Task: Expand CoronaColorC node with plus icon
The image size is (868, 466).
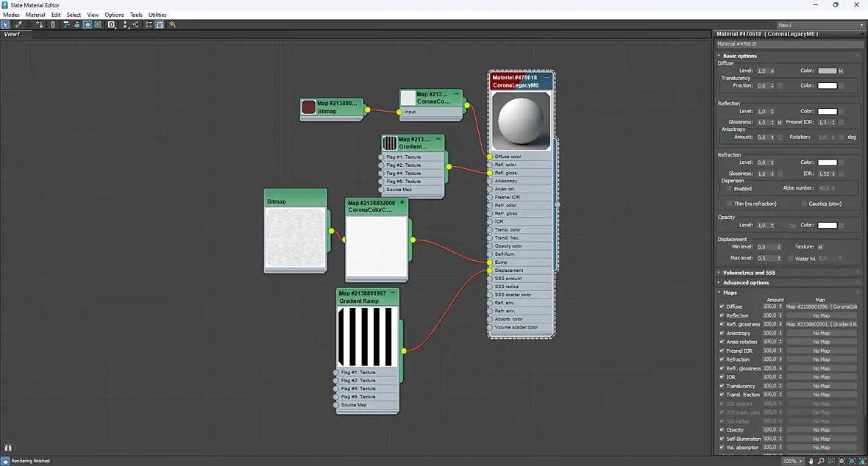Action: pyautogui.click(x=402, y=203)
